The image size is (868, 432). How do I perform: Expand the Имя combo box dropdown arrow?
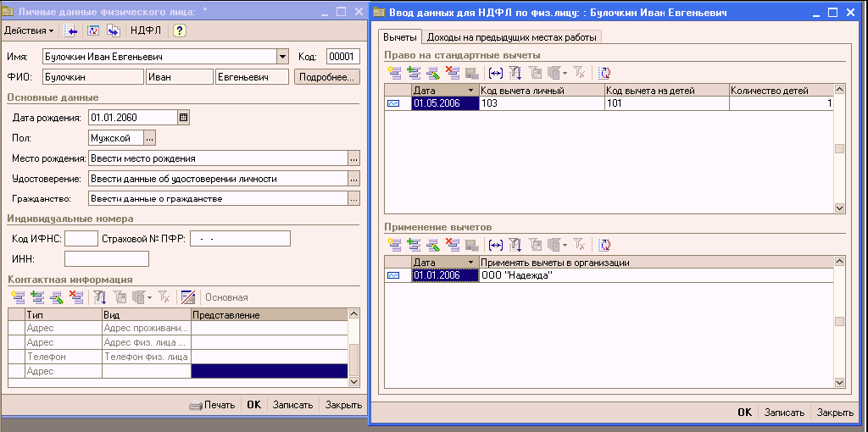tap(282, 57)
